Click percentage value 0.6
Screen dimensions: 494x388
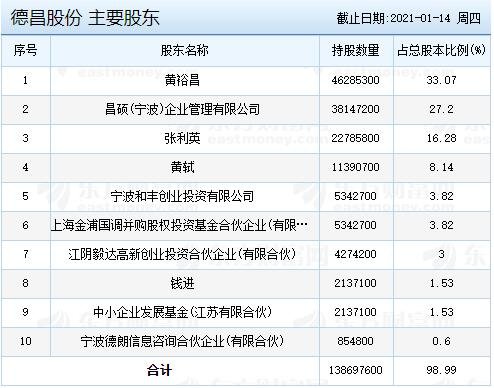441,341
